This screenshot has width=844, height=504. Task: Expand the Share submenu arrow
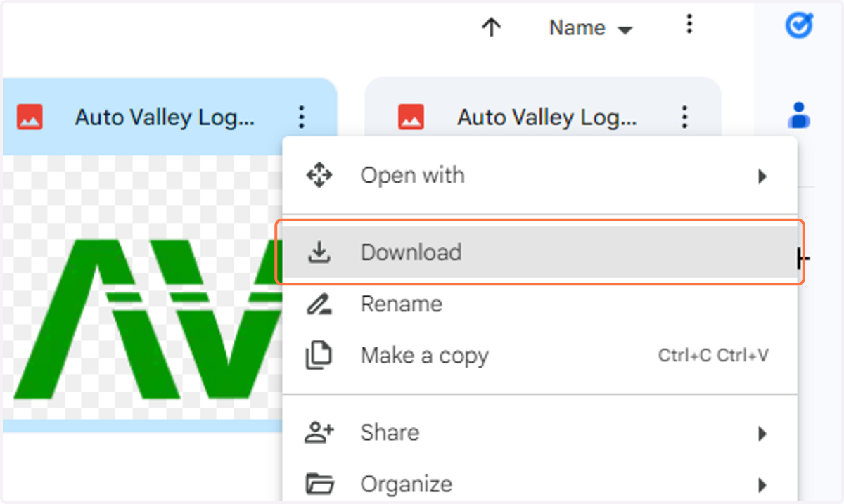pos(762,434)
